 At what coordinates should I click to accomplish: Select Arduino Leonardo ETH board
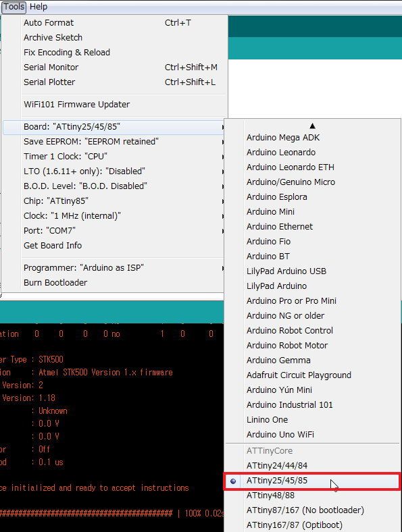click(x=313, y=167)
